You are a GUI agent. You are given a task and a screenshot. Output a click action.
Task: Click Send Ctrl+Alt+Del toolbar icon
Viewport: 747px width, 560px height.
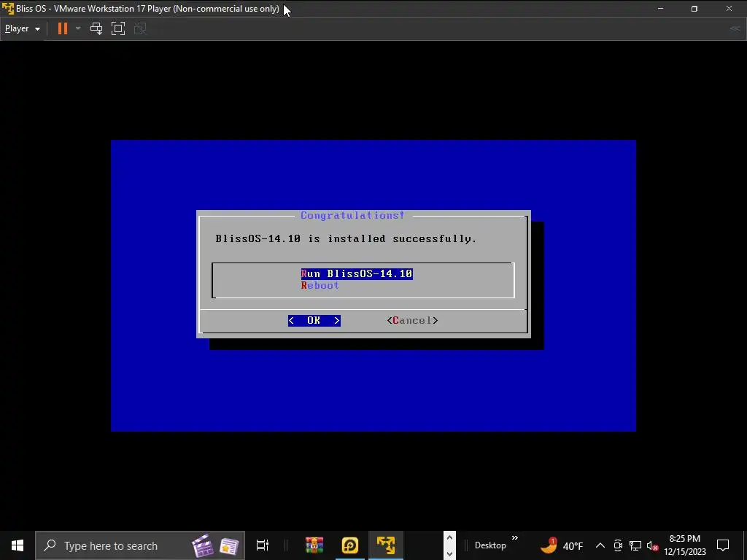[96, 28]
